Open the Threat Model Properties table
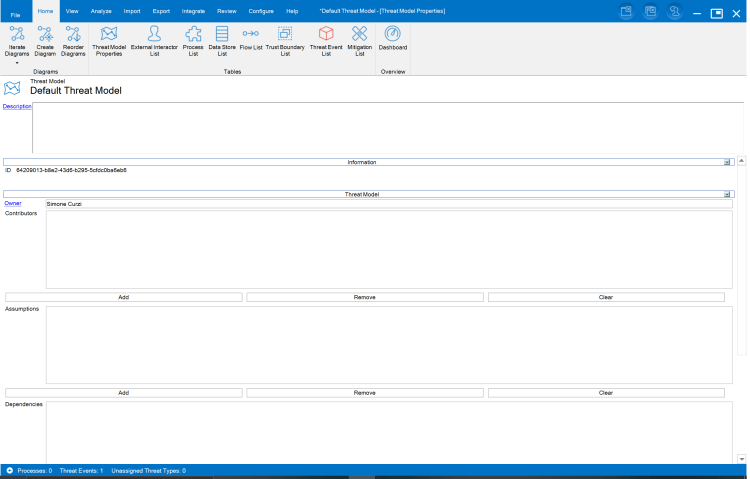Viewport: 750px width, 479px height. (x=109, y=40)
